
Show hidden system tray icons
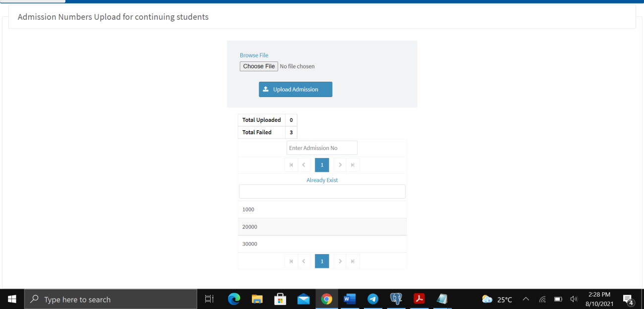(526, 300)
